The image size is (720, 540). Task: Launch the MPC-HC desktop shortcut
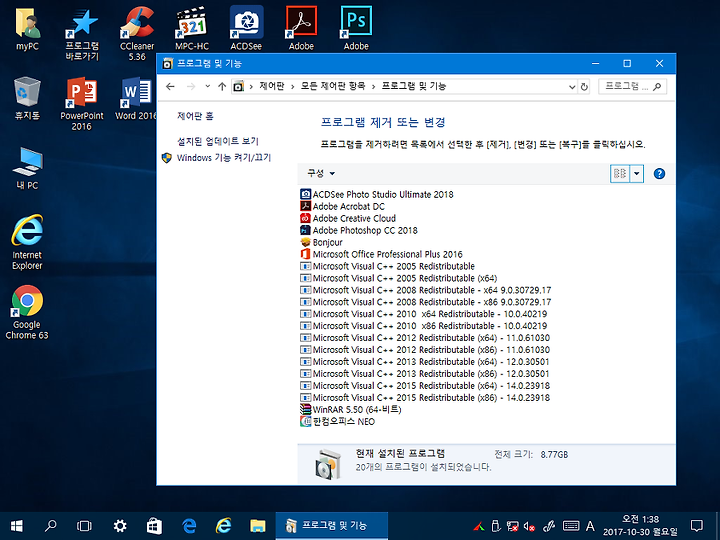[x=192, y=28]
